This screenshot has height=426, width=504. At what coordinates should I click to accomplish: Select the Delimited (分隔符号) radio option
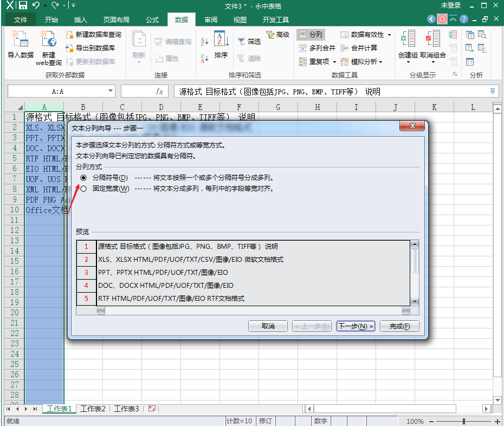[83, 178]
